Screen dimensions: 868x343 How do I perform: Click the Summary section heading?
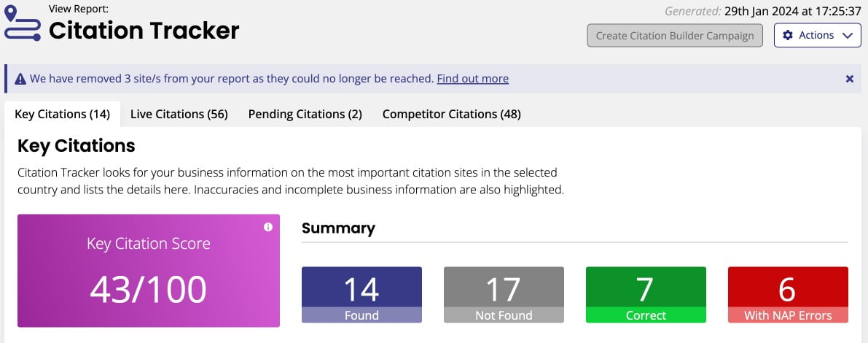click(x=338, y=228)
